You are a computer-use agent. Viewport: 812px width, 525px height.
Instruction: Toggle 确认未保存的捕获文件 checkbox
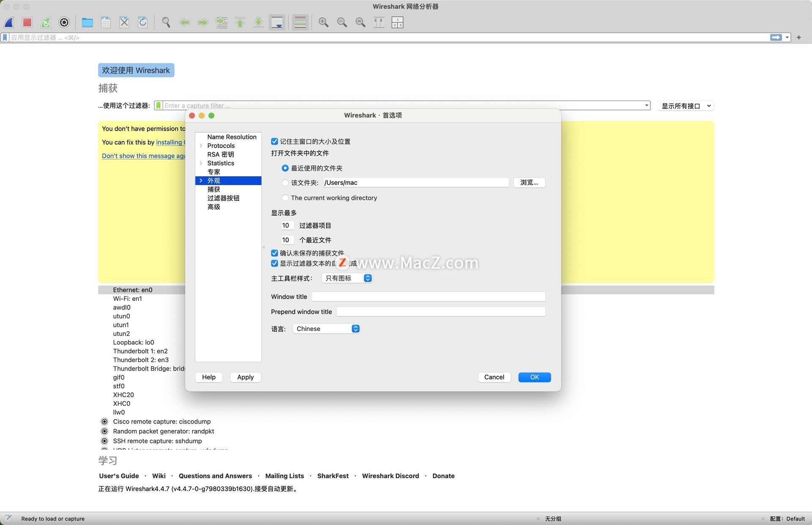(x=274, y=253)
